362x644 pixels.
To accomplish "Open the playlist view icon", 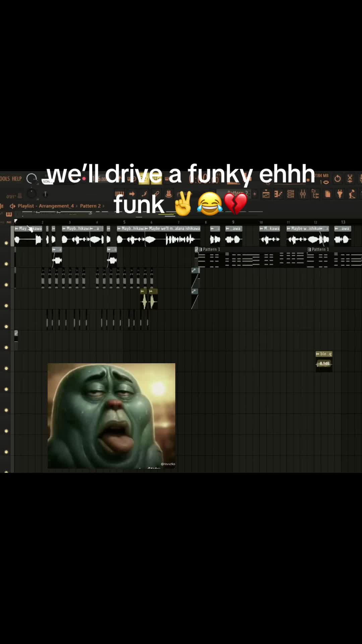I will [266, 194].
